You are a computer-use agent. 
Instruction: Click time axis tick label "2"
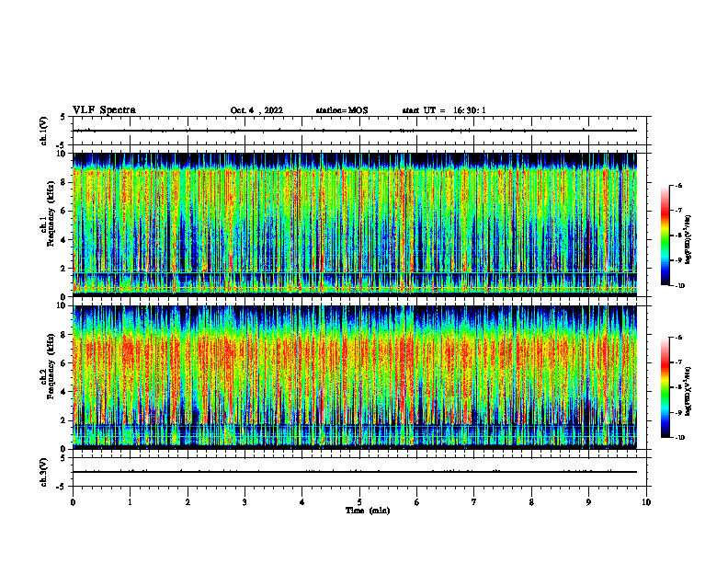[188, 502]
